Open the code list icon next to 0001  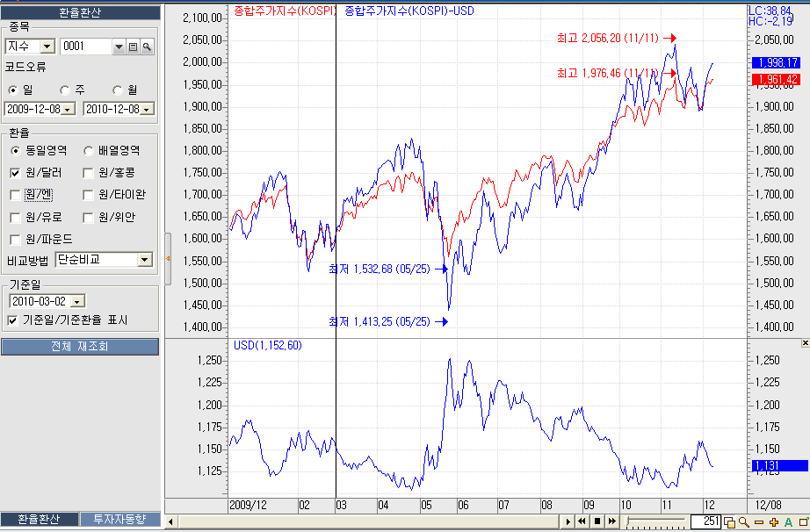coord(134,47)
